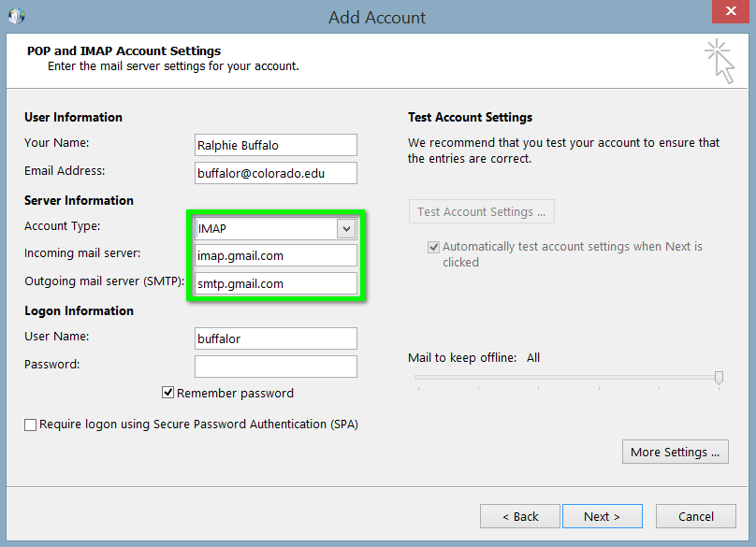
Task: Cancel the account setup
Action: (x=695, y=515)
